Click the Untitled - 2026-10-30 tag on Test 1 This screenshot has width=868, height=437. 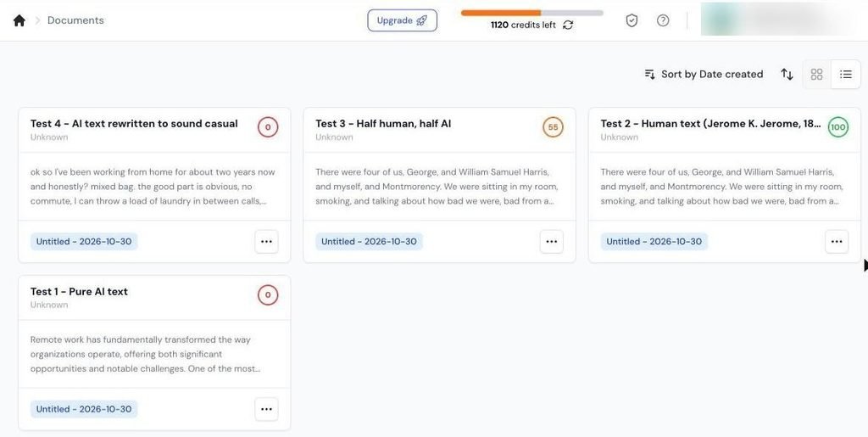84,409
